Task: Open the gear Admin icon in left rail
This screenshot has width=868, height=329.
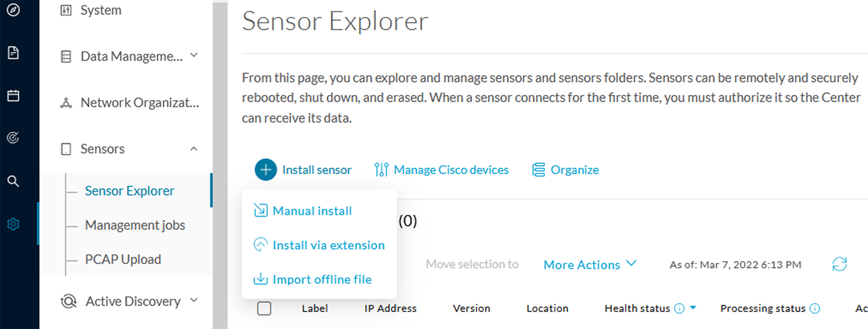Action: pos(13,224)
